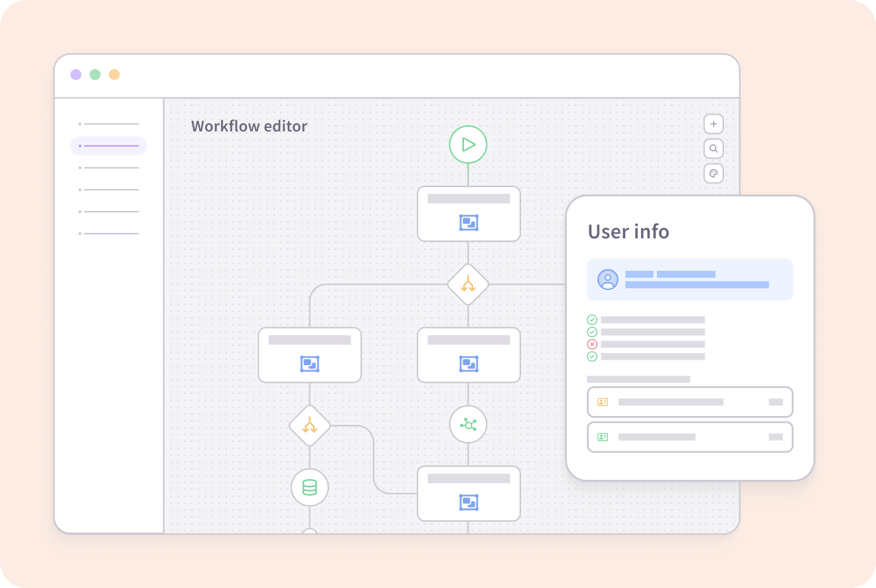Click the purple window dot at top left

(76, 74)
